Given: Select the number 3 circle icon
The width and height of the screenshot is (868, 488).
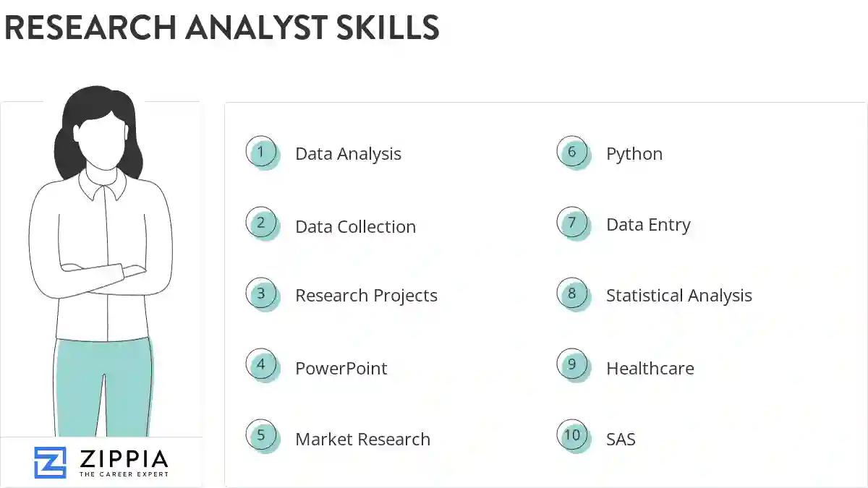Looking at the screenshot, I should (261, 294).
